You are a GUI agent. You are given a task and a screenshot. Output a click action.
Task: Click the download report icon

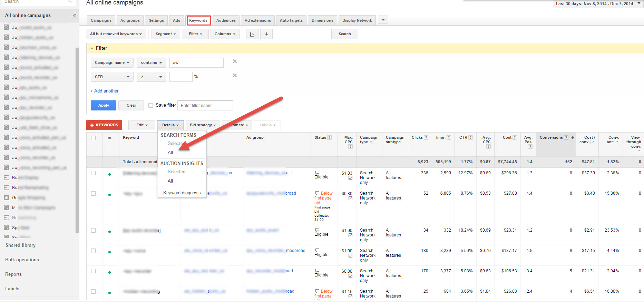click(266, 34)
